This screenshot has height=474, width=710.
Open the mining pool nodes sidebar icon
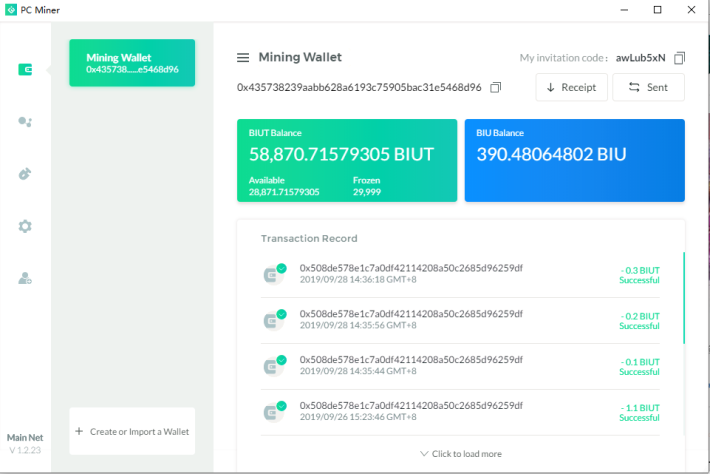25,122
